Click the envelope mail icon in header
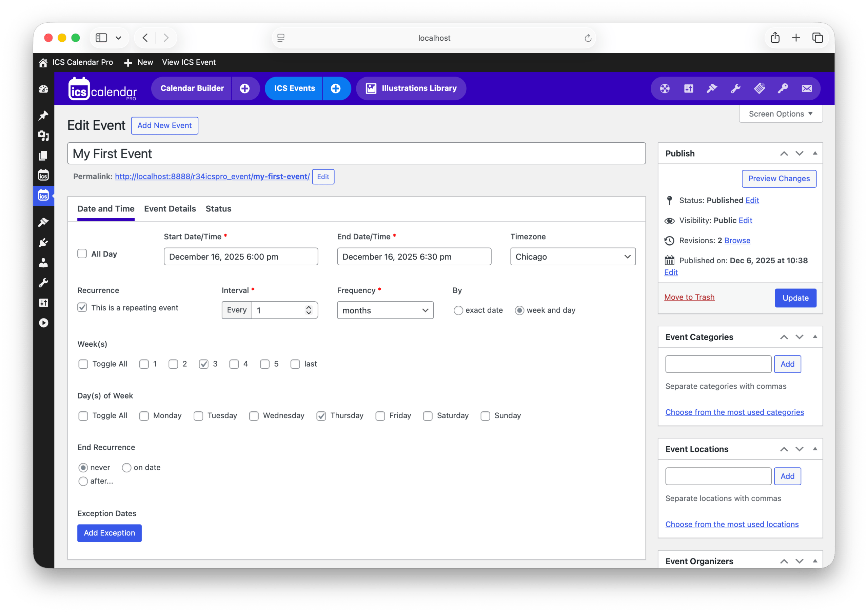 [806, 88]
